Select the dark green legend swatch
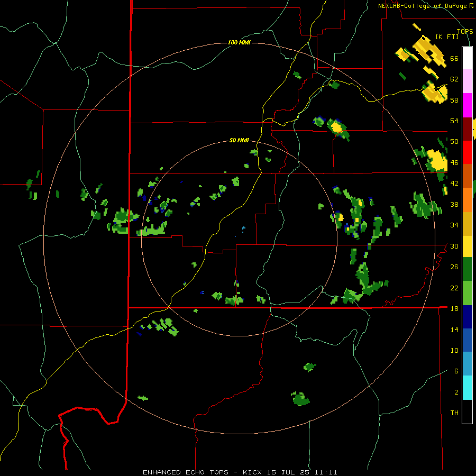 click(x=467, y=269)
